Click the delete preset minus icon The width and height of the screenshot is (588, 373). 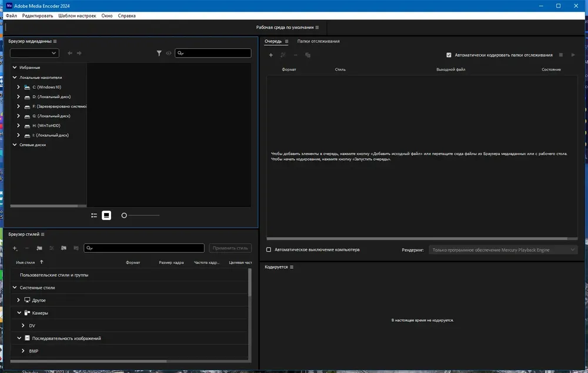[27, 248]
